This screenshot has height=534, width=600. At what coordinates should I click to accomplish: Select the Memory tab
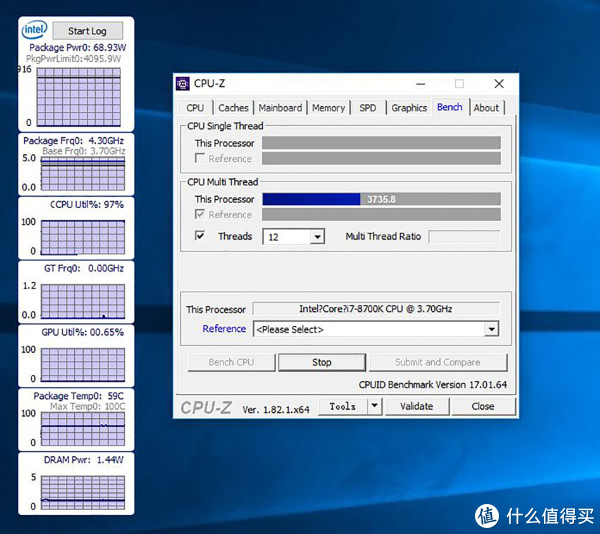click(x=328, y=108)
